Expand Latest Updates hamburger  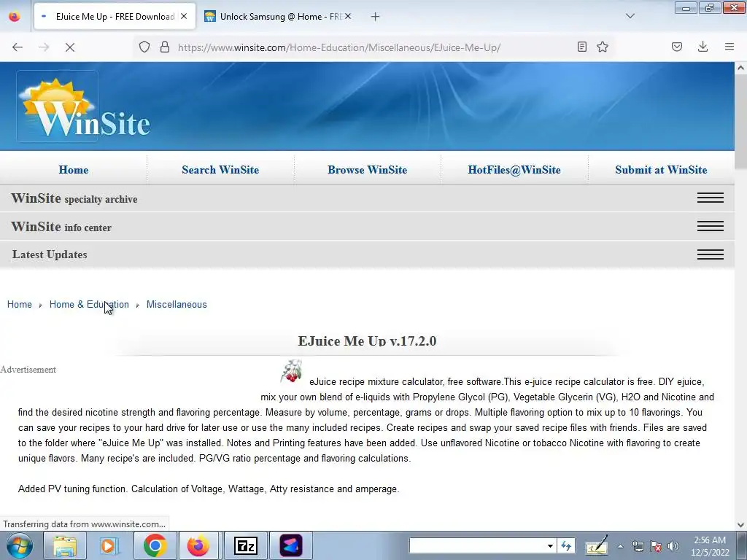[711, 254]
